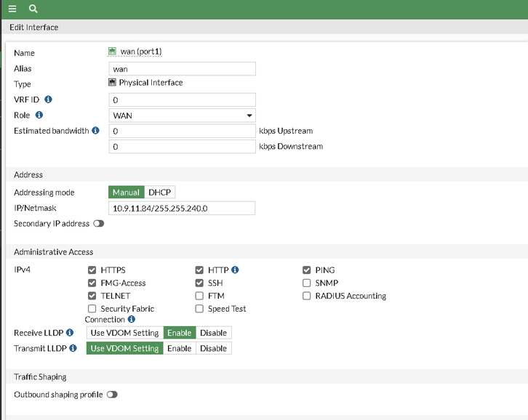528x420 pixels.
Task: Toggle Secondary IP address switch
Action: click(x=98, y=224)
